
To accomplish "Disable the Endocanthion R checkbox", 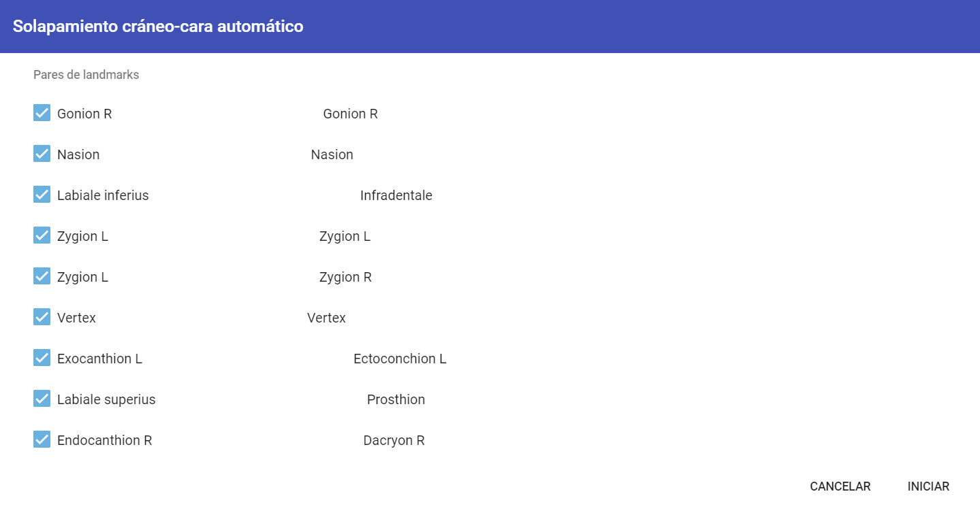I will tap(42, 440).
